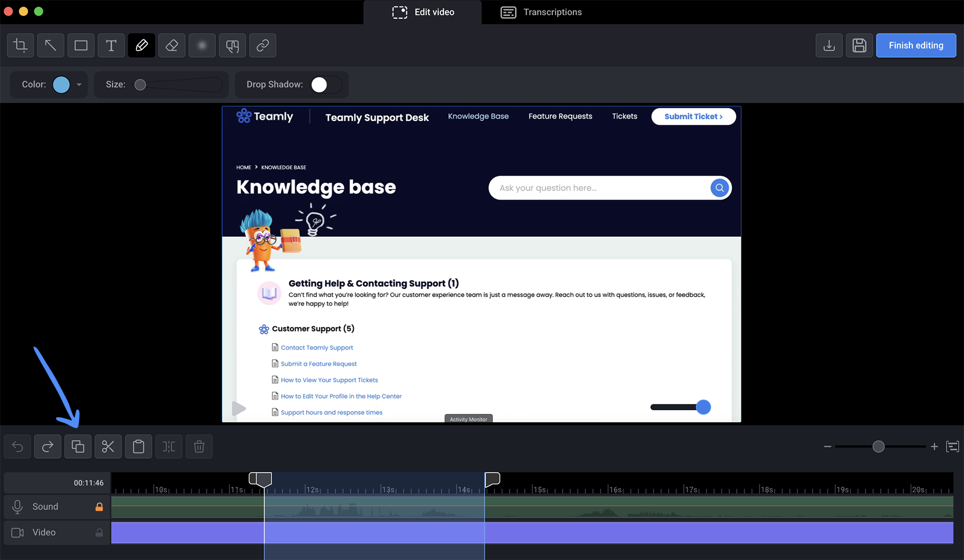Toggle the lock on Video track
Viewport: 964px width, 560px height.
point(99,533)
